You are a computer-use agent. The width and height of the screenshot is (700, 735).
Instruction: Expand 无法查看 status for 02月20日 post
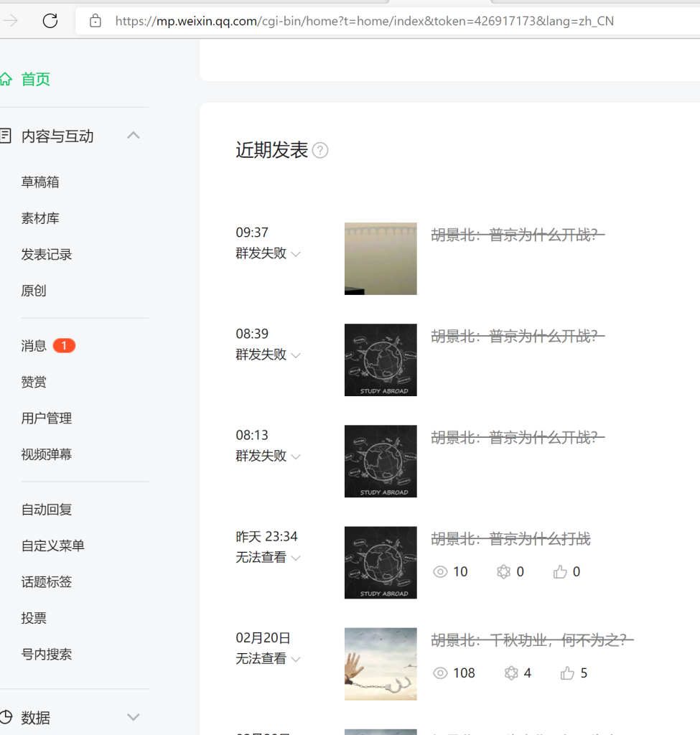point(296,659)
